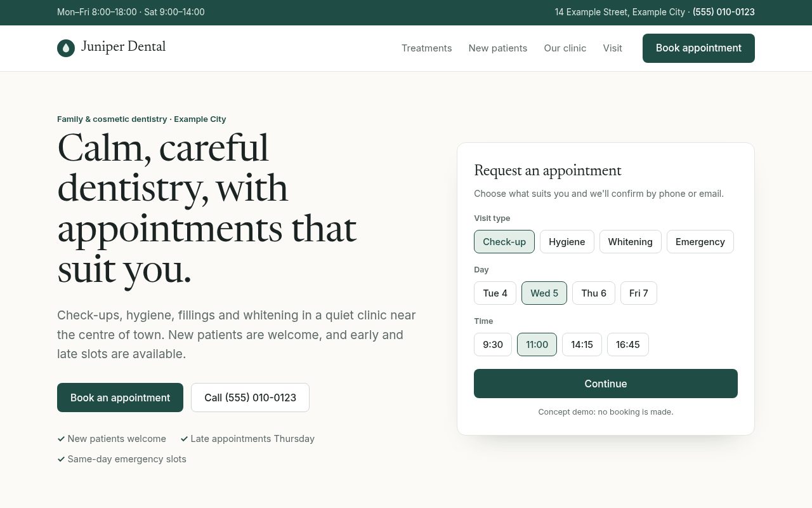
Task: Click the Book an appointment hero button
Action: coord(120,398)
